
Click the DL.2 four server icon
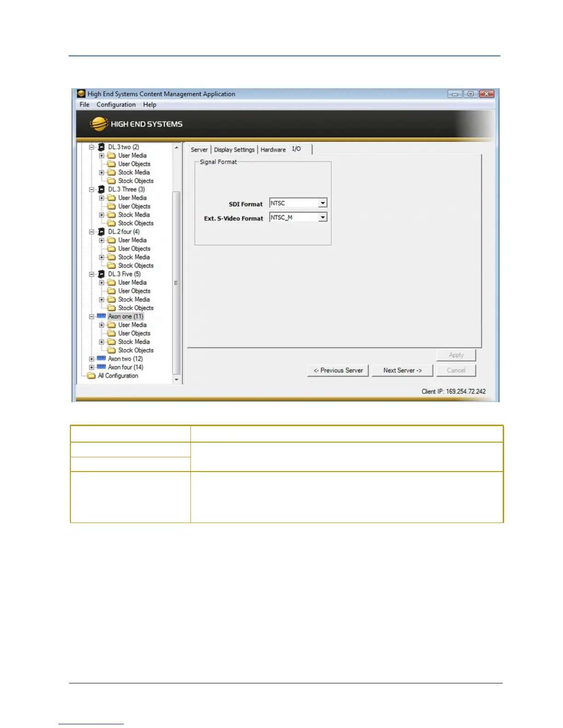coord(101,232)
